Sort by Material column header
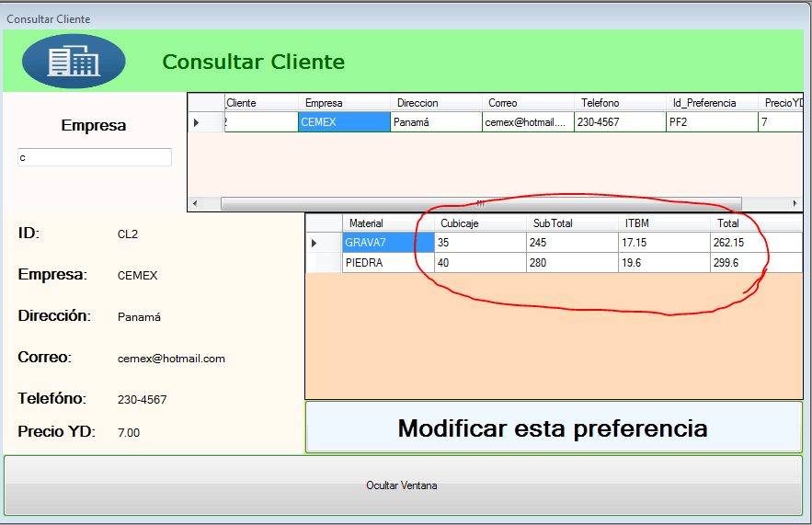Viewport: 812px width, 525px height. click(x=388, y=223)
